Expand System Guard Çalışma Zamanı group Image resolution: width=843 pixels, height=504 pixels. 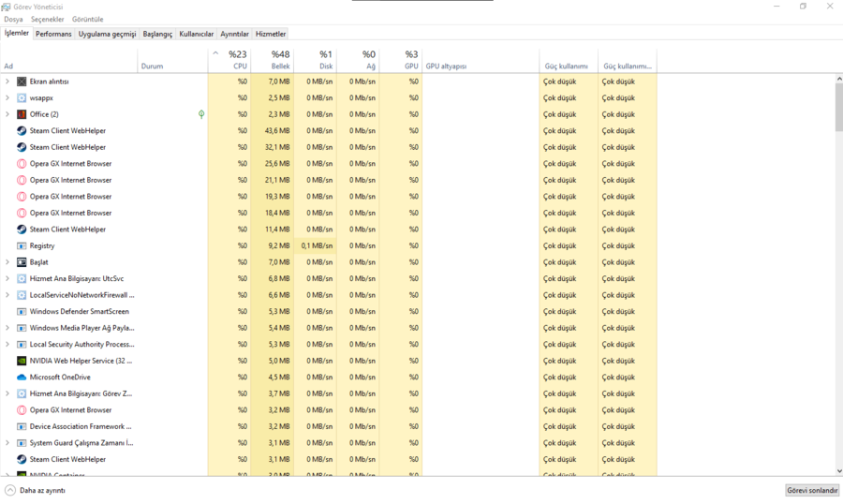(7, 443)
